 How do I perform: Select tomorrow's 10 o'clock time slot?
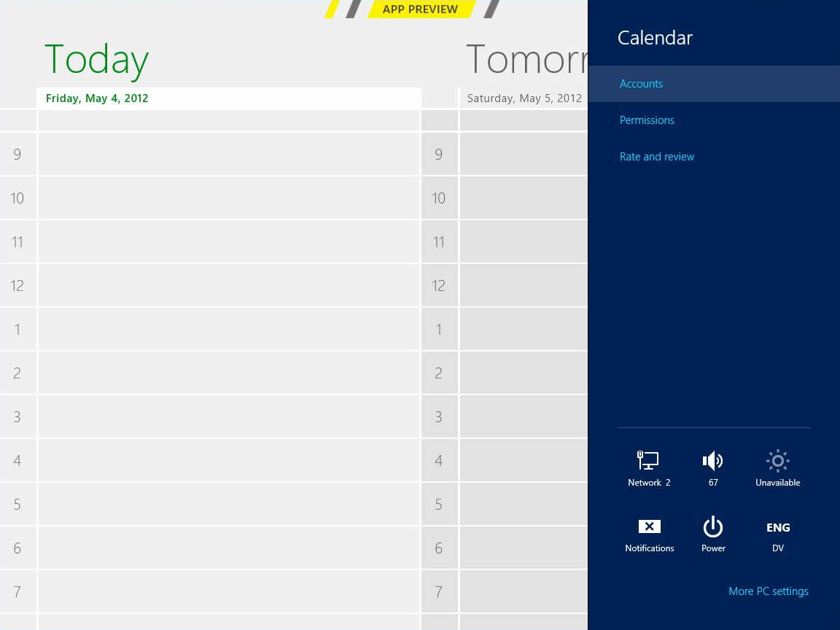click(x=523, y=198)
